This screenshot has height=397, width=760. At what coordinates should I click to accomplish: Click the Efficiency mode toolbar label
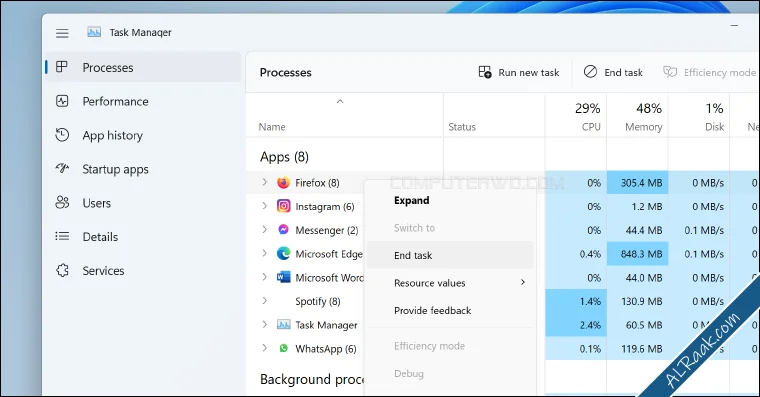pyautogui.click(x=720, y=73)
